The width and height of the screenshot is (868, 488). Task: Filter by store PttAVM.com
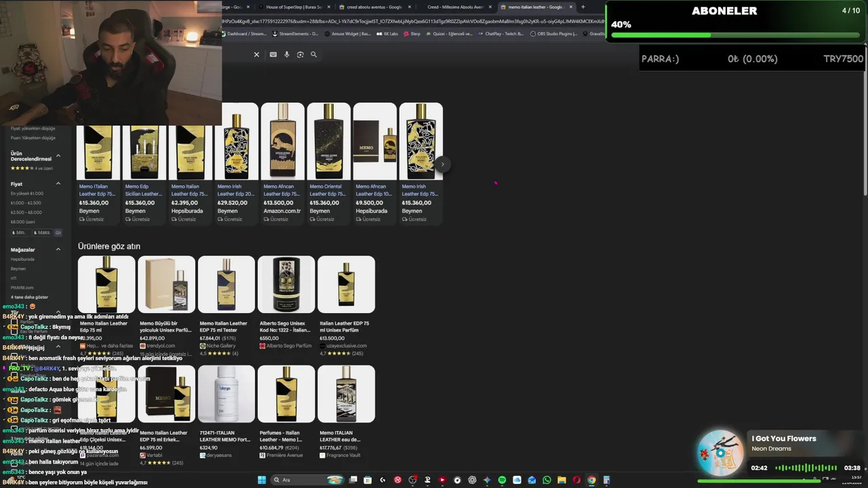coord(22,287)
